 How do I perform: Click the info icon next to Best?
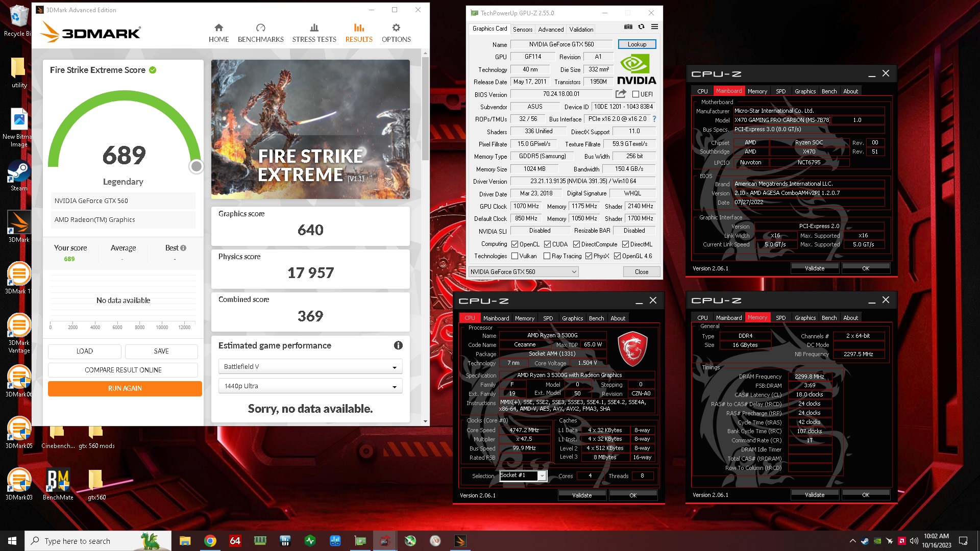(x=183, y=248)
